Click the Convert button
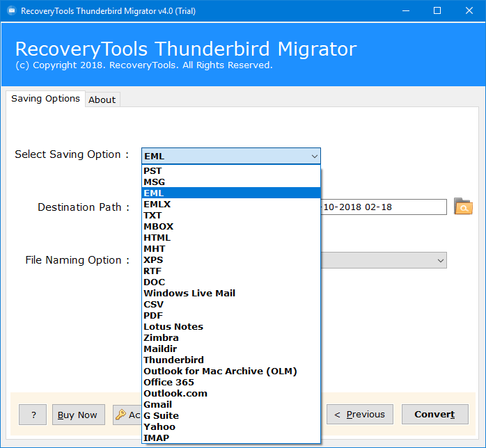The image size is (486, 448). pos(435,414)
